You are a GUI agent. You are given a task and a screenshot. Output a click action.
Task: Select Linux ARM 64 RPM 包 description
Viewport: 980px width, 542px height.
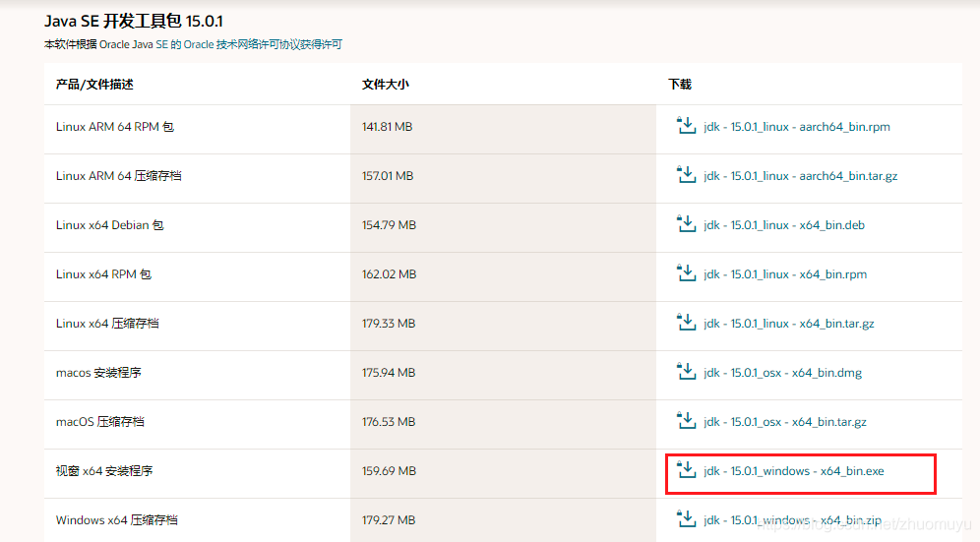tap(115, 127)
